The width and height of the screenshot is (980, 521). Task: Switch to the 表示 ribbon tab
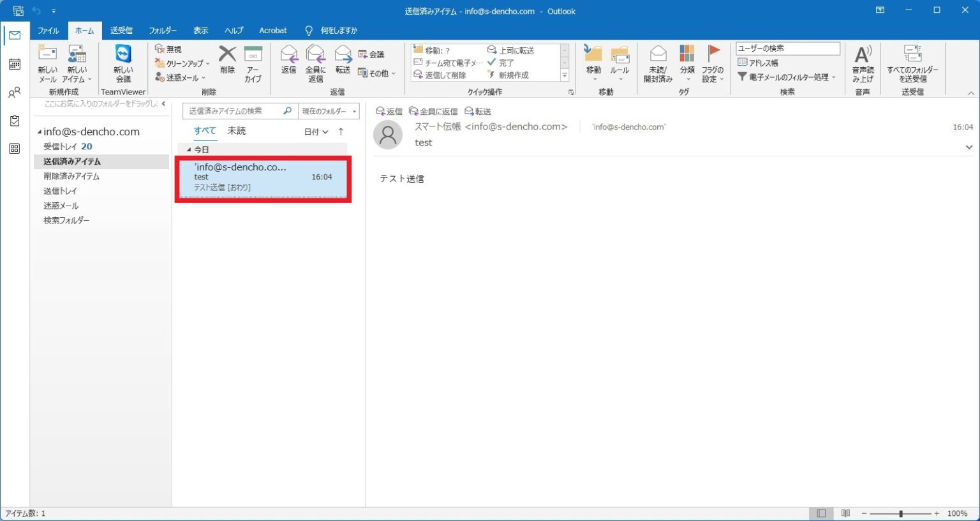click(200, 30)
